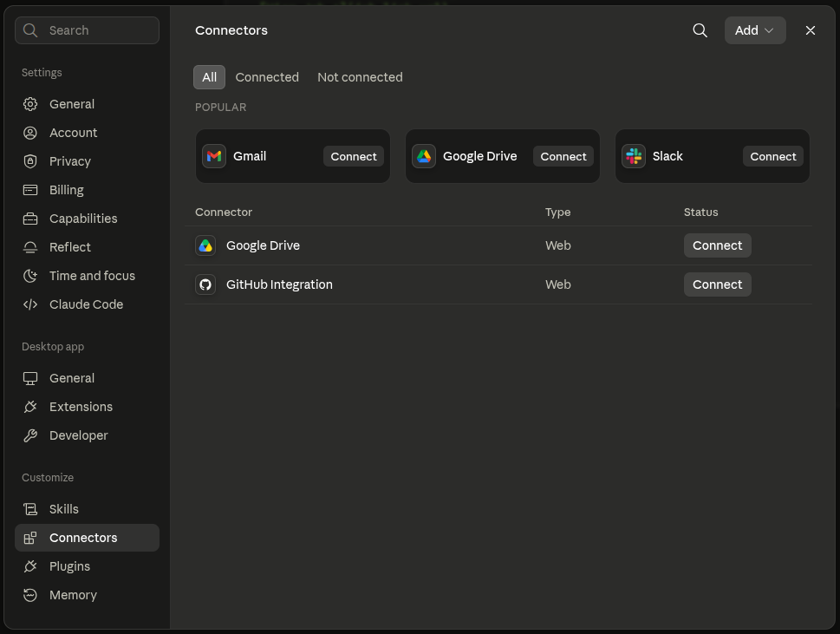
Task: Connect Google Drive from the Popular card
Action: coord(563,156)
